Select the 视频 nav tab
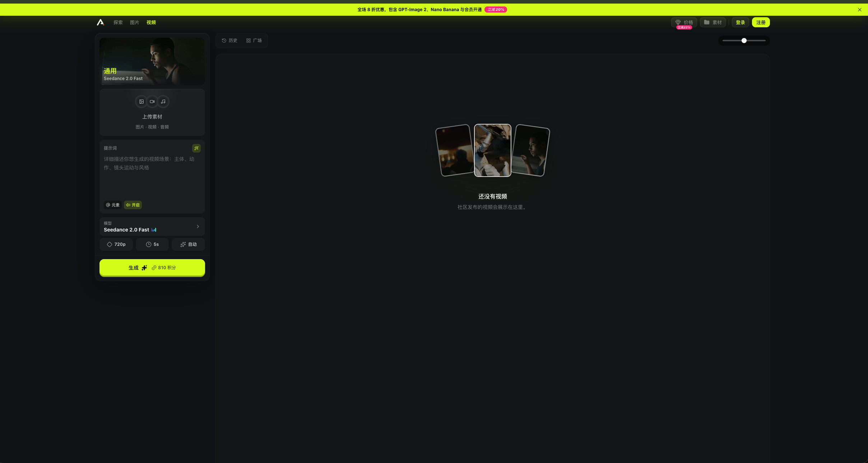Screen dimensions: 868x463 [151, 22]
